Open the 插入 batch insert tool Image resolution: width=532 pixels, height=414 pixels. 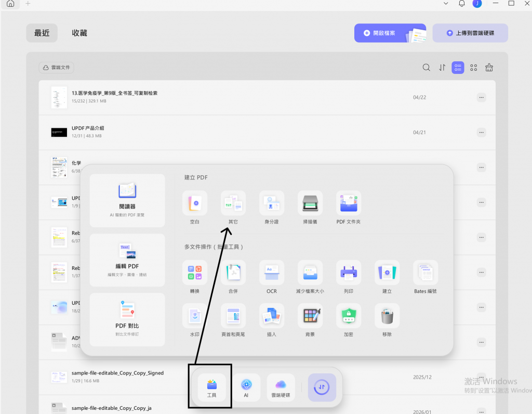[x=271, y=316]
